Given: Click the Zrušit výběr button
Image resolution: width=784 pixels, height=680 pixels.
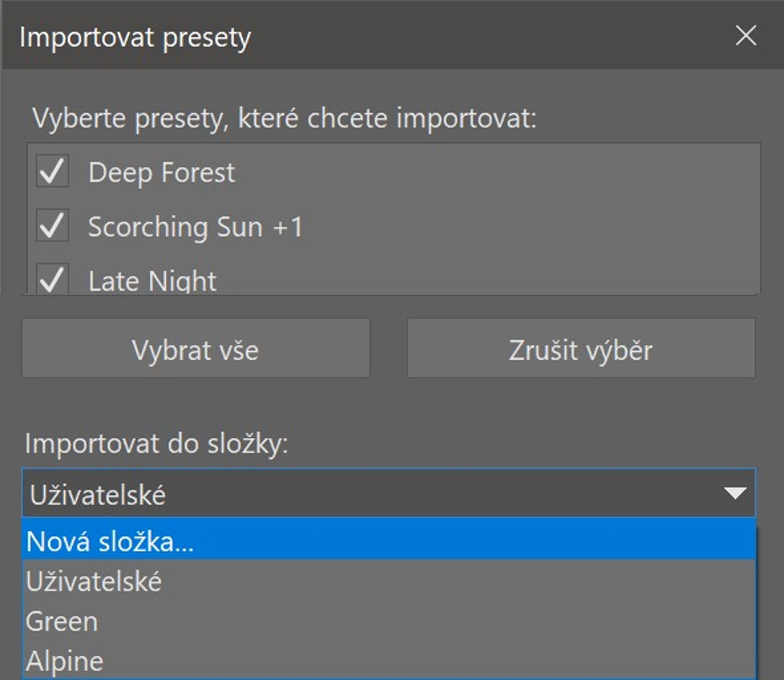Looking at the screenshot, I should [581, 348].
